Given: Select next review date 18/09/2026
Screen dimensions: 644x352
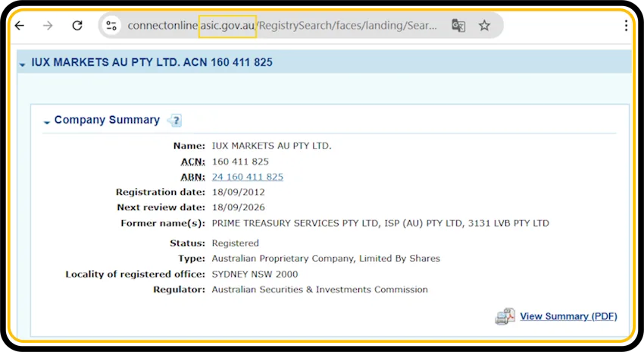Looking at the screenshot, I should point(238,207).
